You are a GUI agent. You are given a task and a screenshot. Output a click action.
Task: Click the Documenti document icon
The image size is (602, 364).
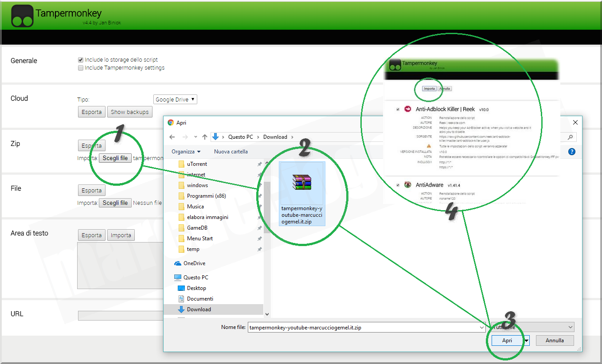coord(181,299)
